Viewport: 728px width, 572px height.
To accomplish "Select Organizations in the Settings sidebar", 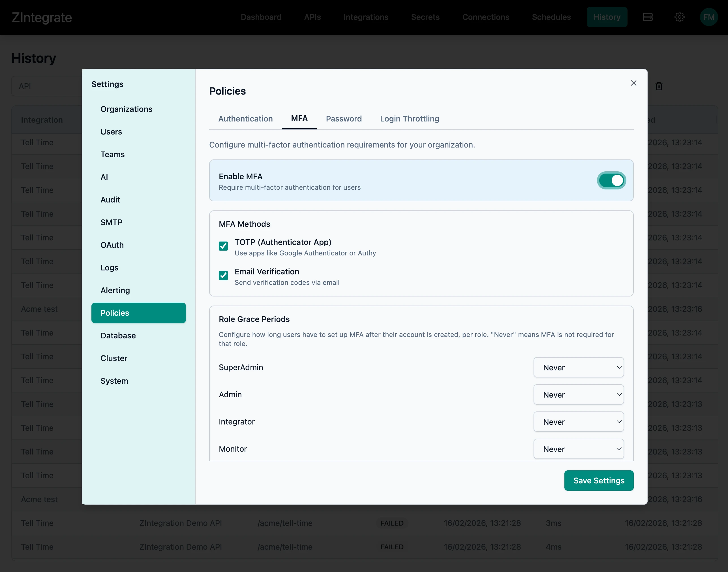I will pyautogui.click(x=126, y=109).
